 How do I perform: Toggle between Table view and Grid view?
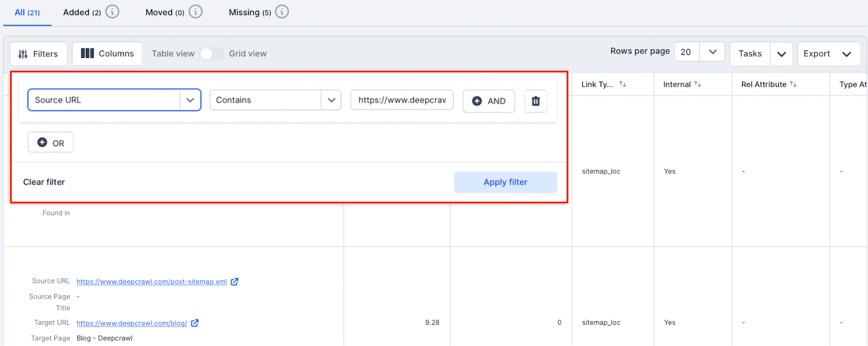211,54
